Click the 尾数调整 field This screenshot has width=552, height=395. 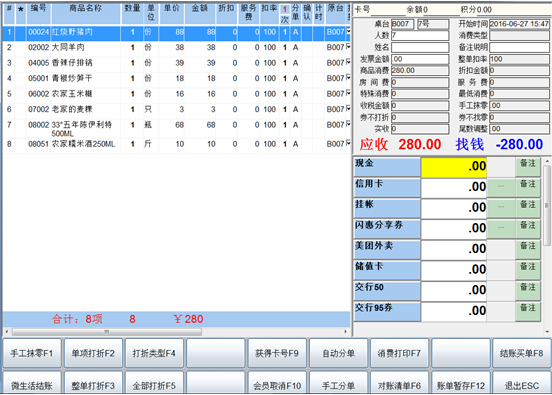519,128
